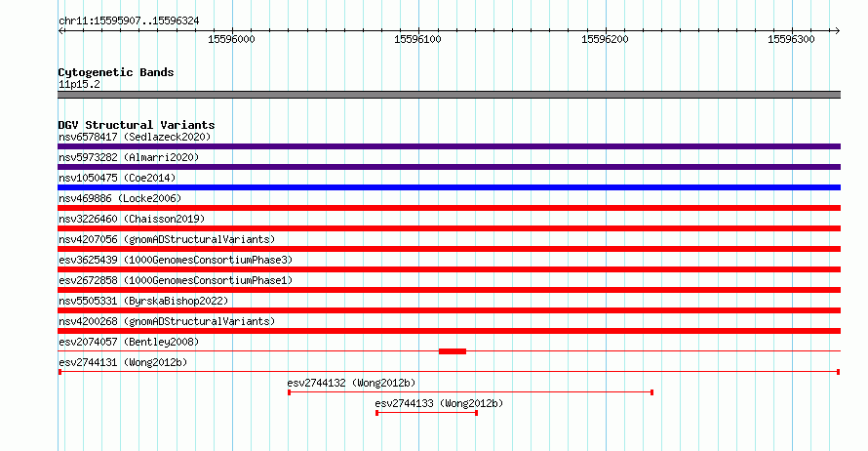Select ruler position 15596000

[231, 39]
